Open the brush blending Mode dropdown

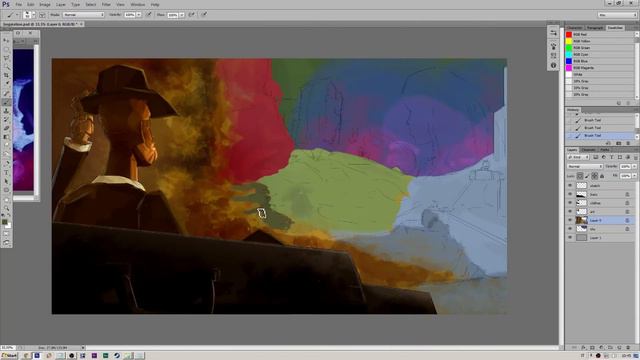click(x=83, y=15)
